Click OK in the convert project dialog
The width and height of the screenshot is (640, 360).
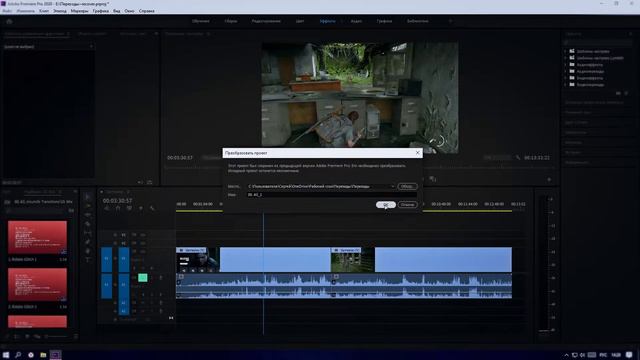[386, 204]
